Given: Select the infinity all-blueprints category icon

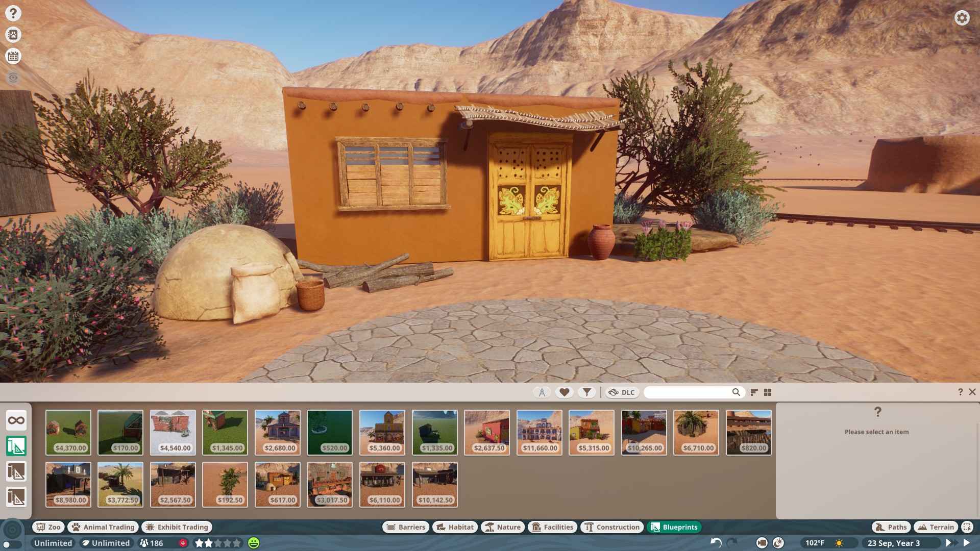Looking at the screenshot, I should 16,421.
